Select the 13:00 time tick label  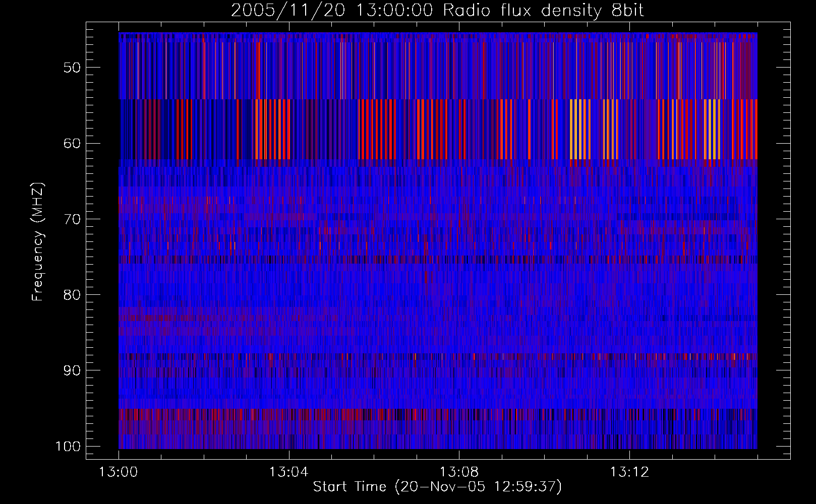point(119,472)
